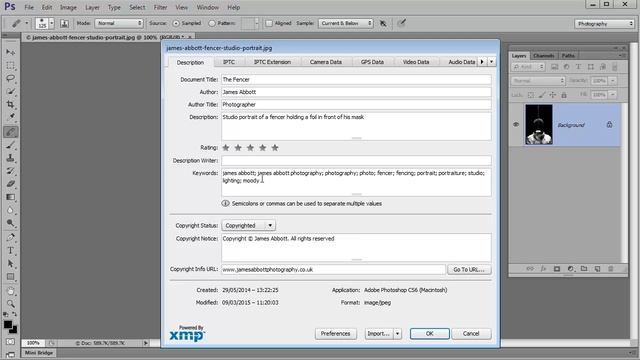Select the Quick Selection tool

[x=11, y=91]
